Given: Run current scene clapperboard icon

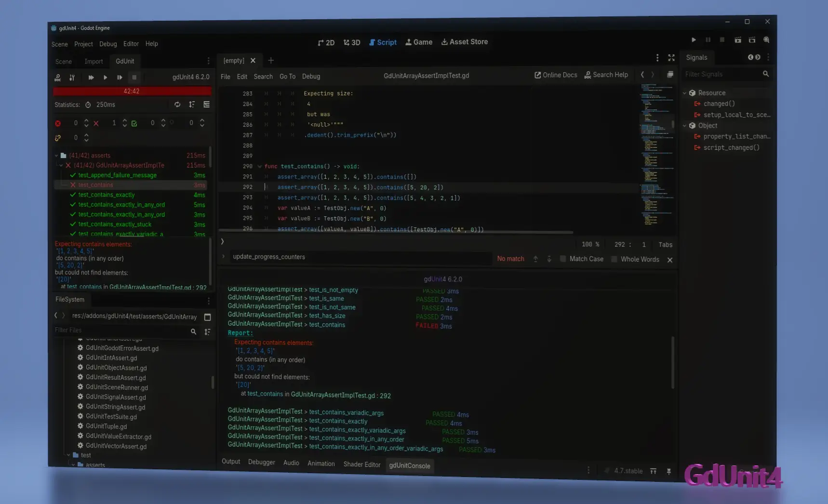Looking at the screenshot, I should click(737, 40).
